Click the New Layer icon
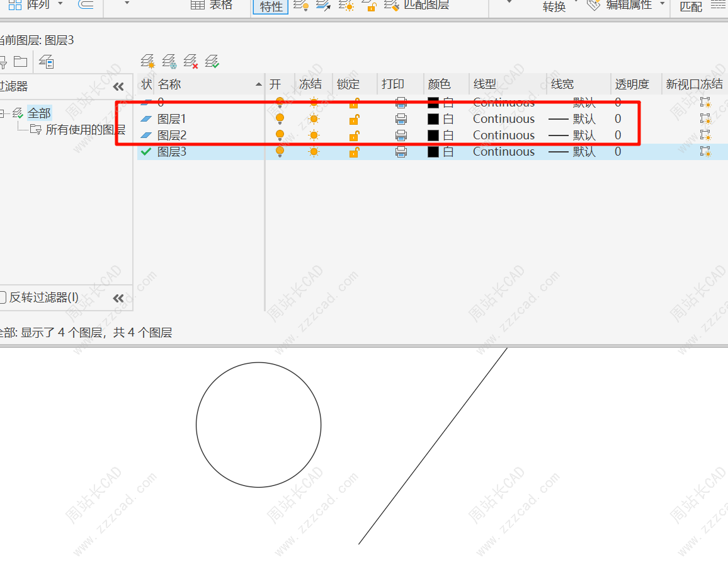This screenshot has width=728, height=564. click(147, 61)
